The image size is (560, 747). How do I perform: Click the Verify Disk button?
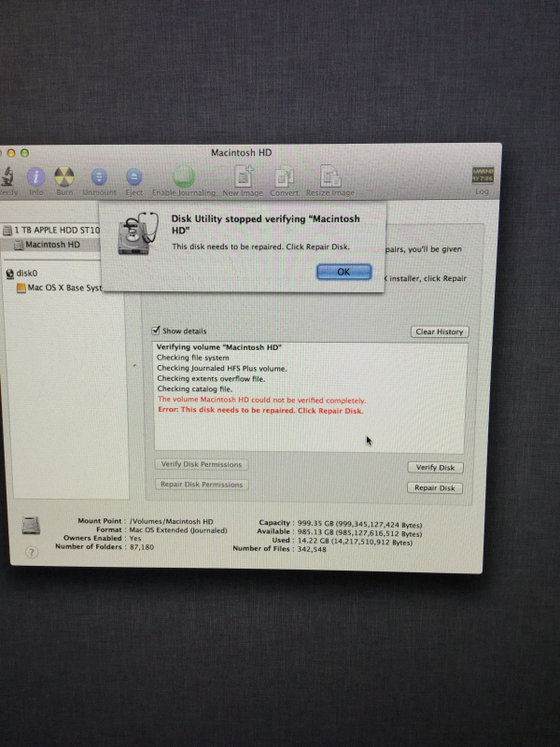tap(435, 468)
